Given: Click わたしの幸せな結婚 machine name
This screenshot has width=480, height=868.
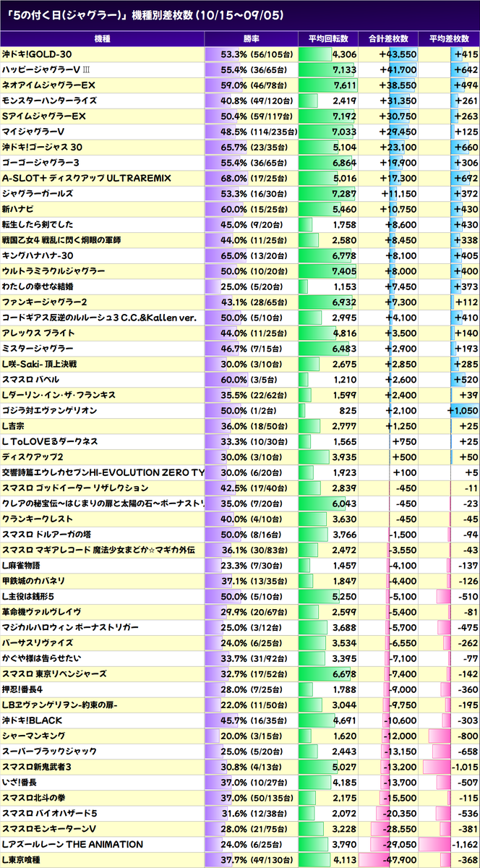Looking at the screenshot, I should (38, 286).
